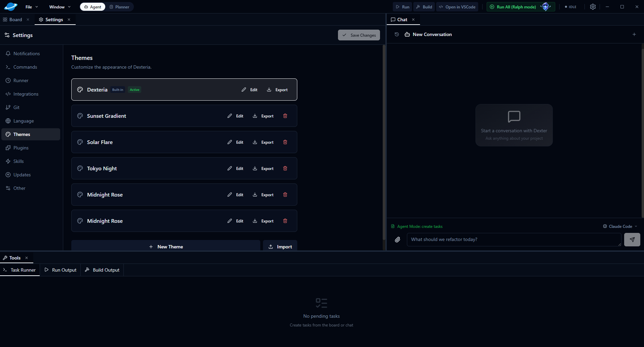Click the conversation history icon in Chat panel
The height and width of the screenshot is (347, 644).
(397, 34)
